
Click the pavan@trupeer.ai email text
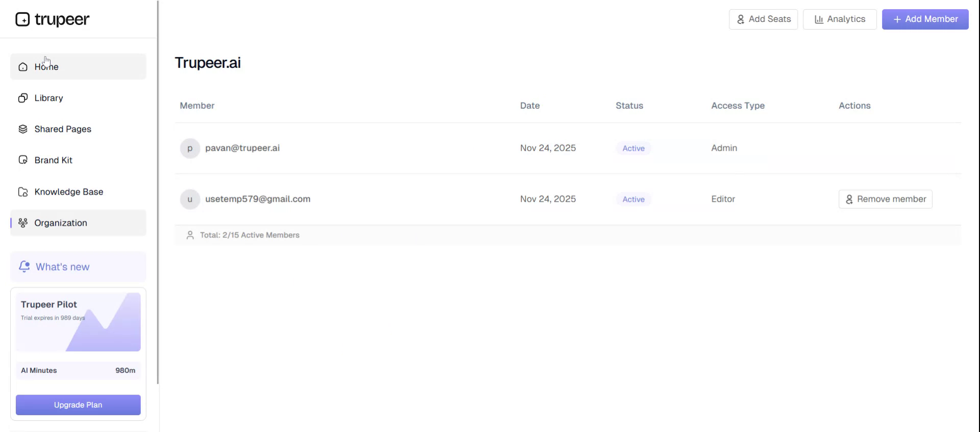[242, 148]
